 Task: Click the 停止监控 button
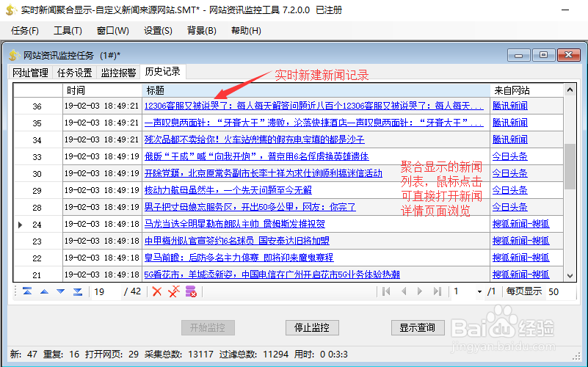click(312, 327)
